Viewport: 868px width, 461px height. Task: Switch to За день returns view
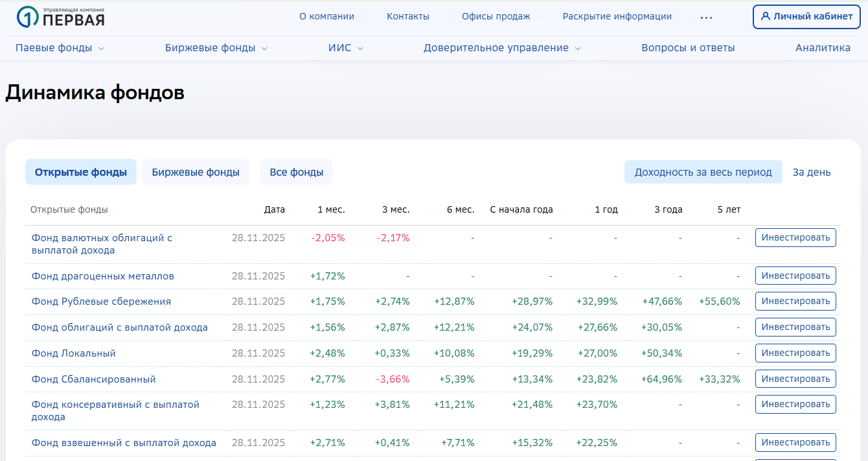pyautogui.click(x=812, y=172)
